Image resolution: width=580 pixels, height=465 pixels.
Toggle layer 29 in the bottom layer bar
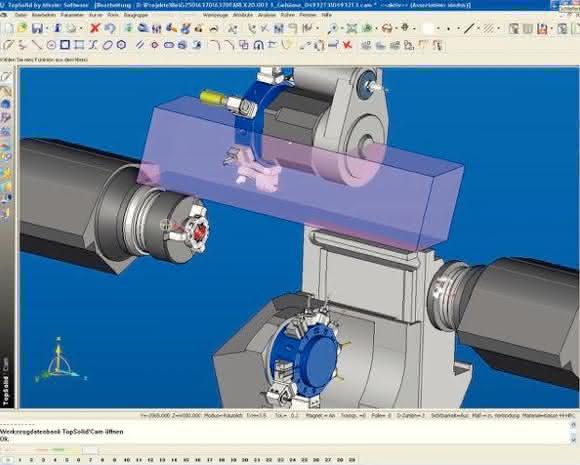point(351,460)
